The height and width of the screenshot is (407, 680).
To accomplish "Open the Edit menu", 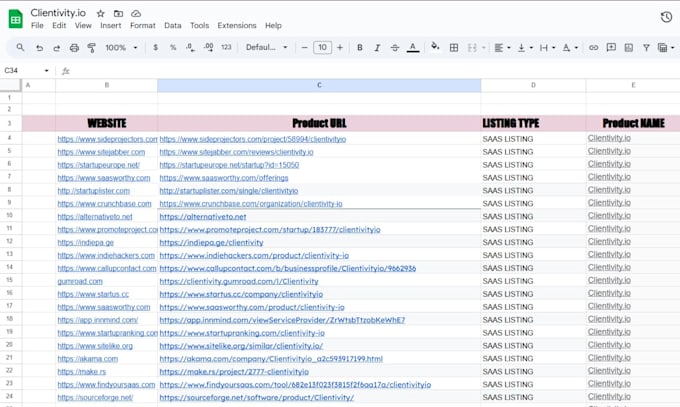I will pos(59,26).
